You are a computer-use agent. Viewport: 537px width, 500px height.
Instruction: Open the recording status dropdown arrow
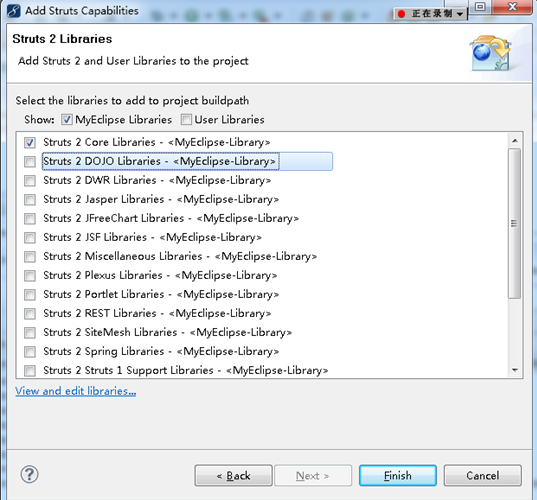pyautogui.click(x=460, y=14)
